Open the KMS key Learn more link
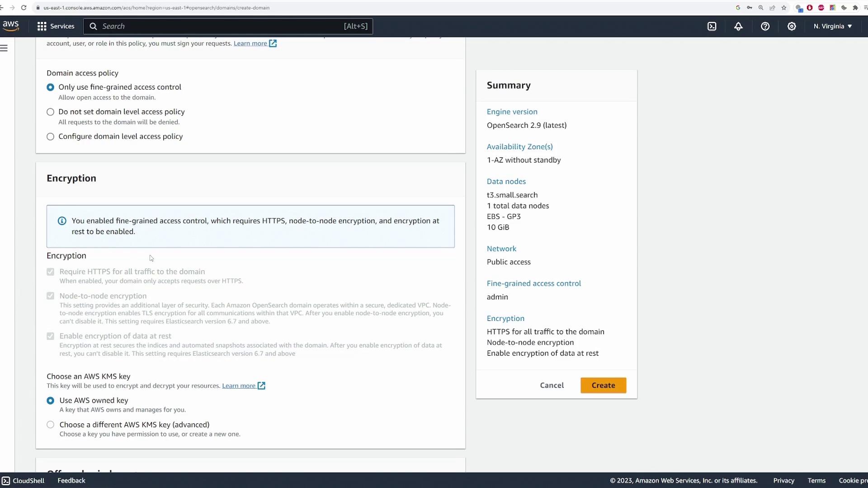 point(239,386)
